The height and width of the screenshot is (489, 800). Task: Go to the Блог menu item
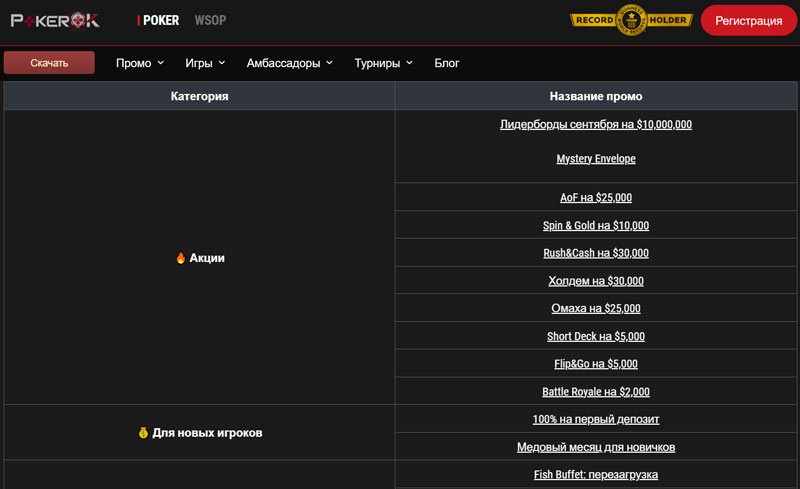(447, 63)
